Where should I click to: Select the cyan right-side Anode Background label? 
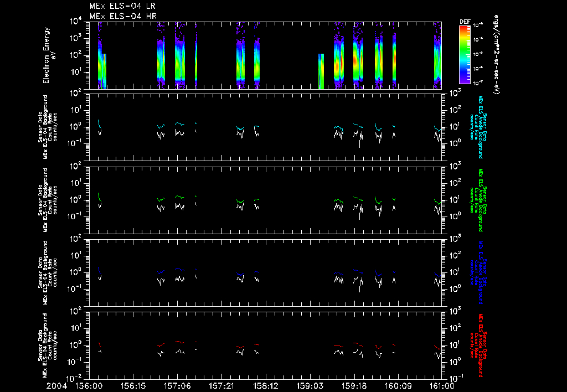tap(478, 127)
